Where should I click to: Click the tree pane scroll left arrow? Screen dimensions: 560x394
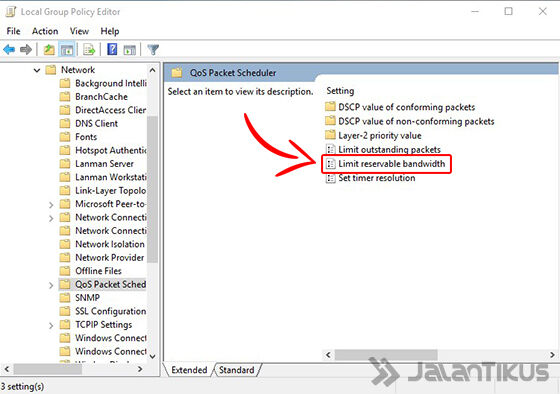(6, 369)
